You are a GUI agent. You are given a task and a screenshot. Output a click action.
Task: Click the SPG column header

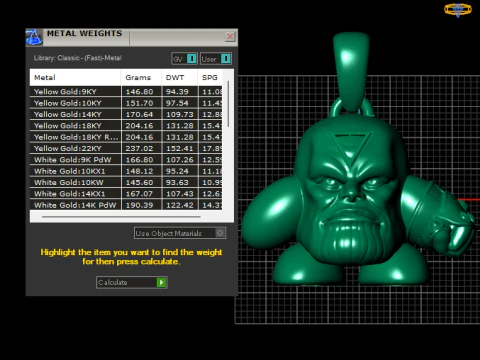pyautogui.click(x=210, y=78)
